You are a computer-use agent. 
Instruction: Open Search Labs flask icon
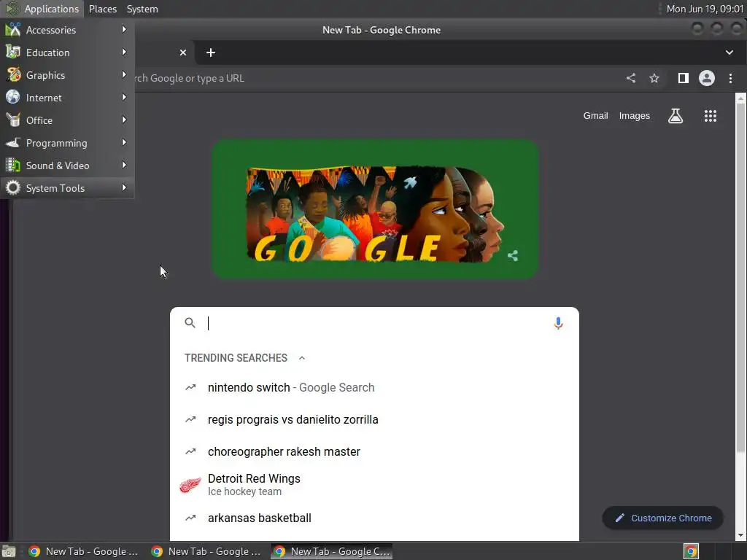tap(675, 116)
